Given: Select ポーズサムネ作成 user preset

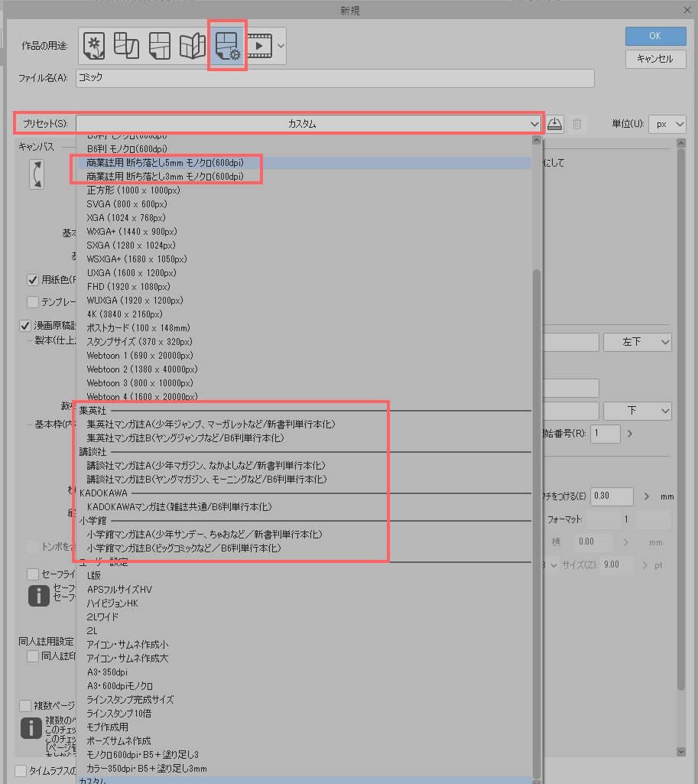Looking at the screenshot, I should [x=304, y=741].
